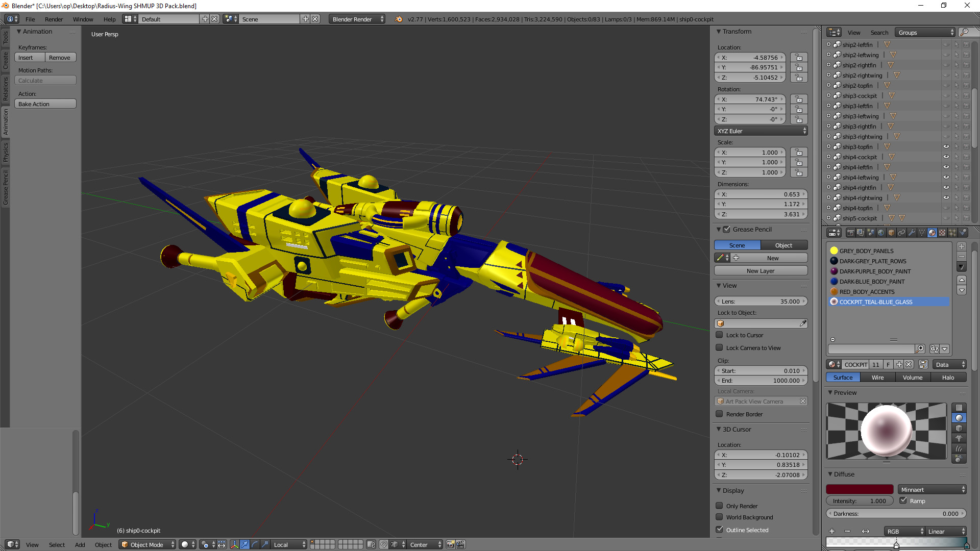Open the World properties tab
Image resolution: width=980 pixels, height=551 pixels.
point(881,233)
